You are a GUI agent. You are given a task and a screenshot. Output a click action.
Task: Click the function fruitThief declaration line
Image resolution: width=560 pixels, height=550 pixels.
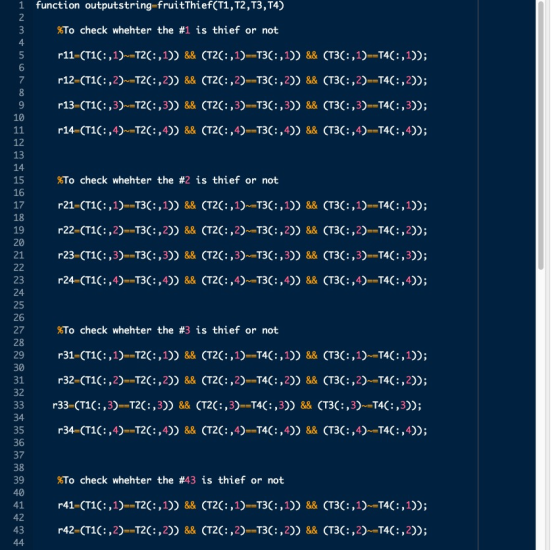click(x=160, y=5)
